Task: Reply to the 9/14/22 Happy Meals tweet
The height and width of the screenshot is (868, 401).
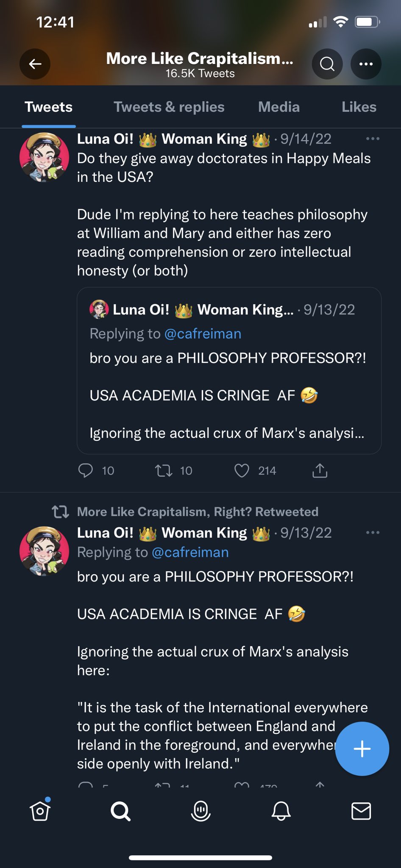Action: click(86, 470)
